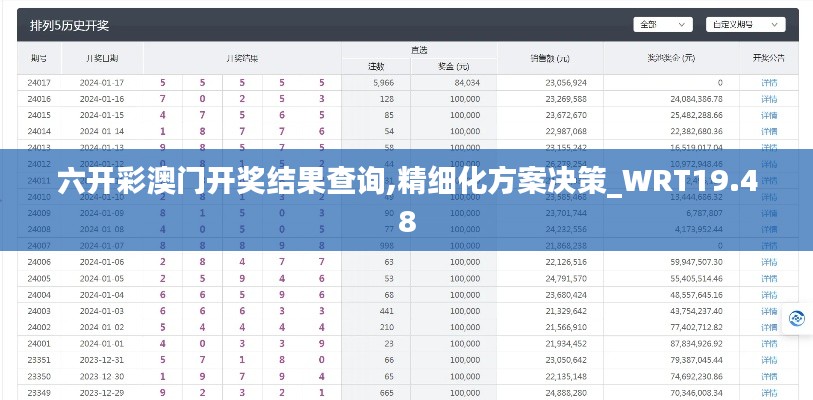This screenshot has height=400, width=813.
Task: Open 详情 link for draw 23349
Action: point(768,392)
